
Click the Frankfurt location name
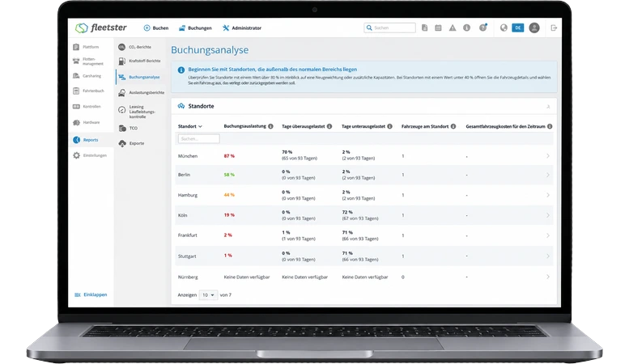pyautogui.click(x=187, y=235)
